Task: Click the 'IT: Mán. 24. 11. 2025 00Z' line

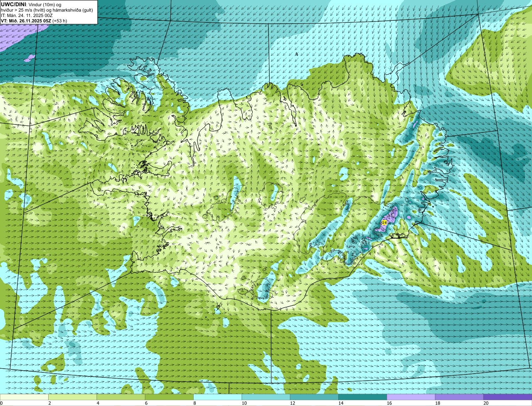Action: pyautogui.click(x=27, y=15)
